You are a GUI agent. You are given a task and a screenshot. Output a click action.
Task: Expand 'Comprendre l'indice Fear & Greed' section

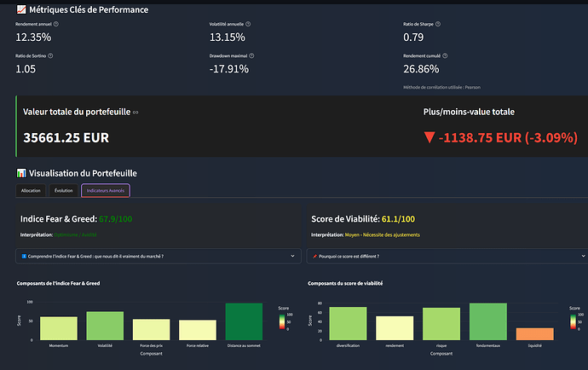(x=159, y=256)
